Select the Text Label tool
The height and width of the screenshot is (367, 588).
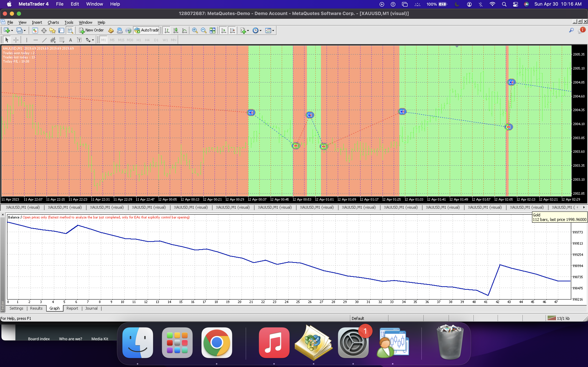point(79,40)
